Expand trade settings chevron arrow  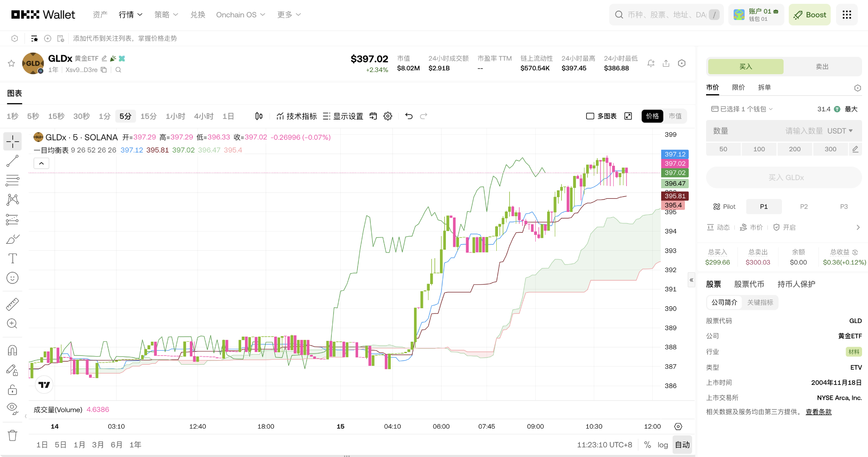coord(858,228)
